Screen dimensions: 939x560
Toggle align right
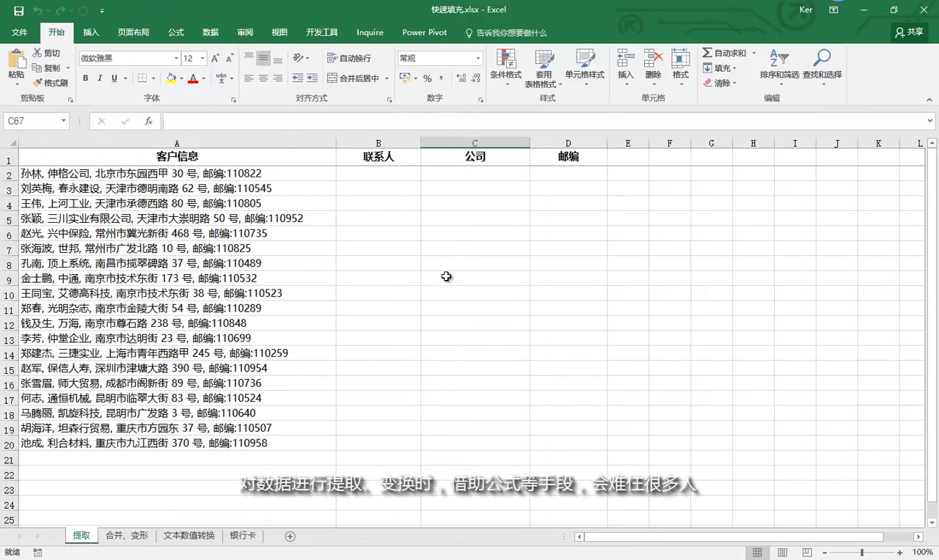[277, 78]
